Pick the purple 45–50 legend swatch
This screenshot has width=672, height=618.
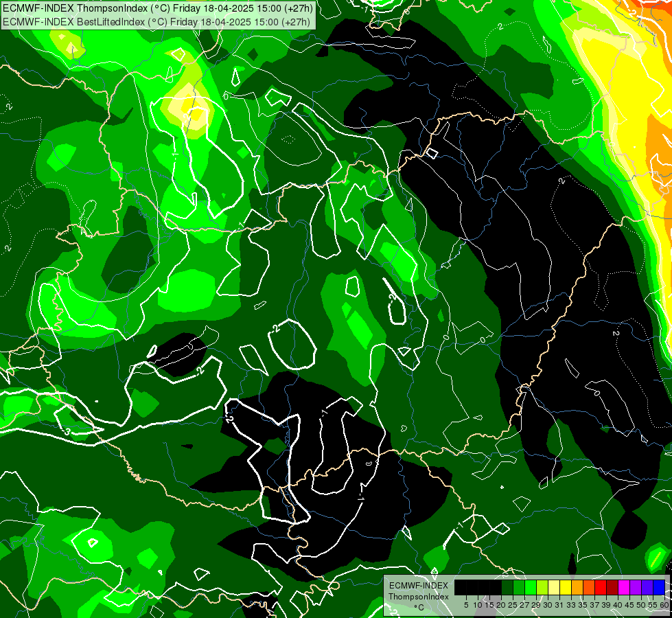click(636, 588)
